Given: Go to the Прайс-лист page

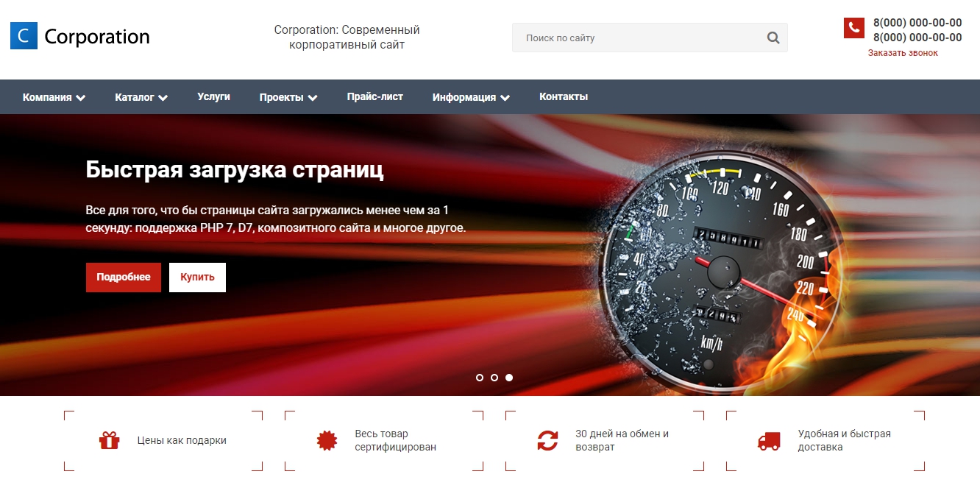Looking at the screenshot, I should click(x=374, y=96).
